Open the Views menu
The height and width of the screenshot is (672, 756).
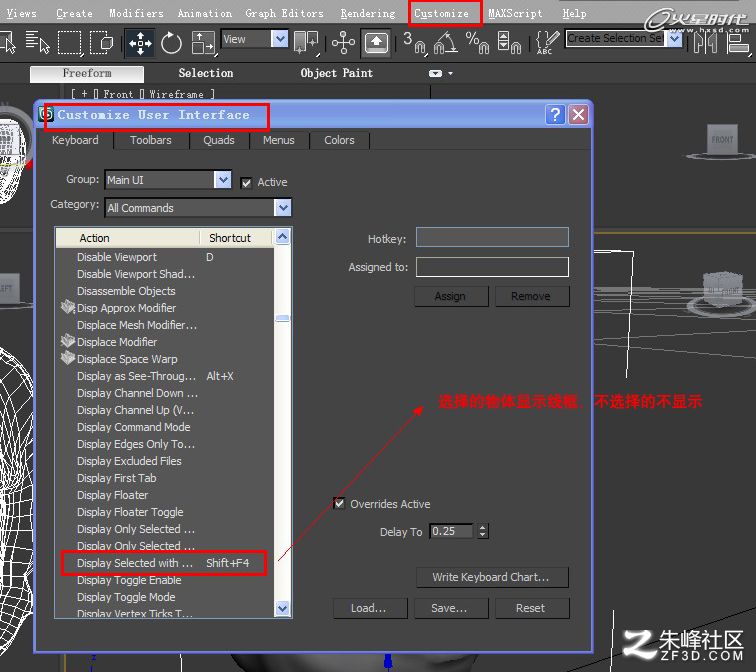[21, 13]
